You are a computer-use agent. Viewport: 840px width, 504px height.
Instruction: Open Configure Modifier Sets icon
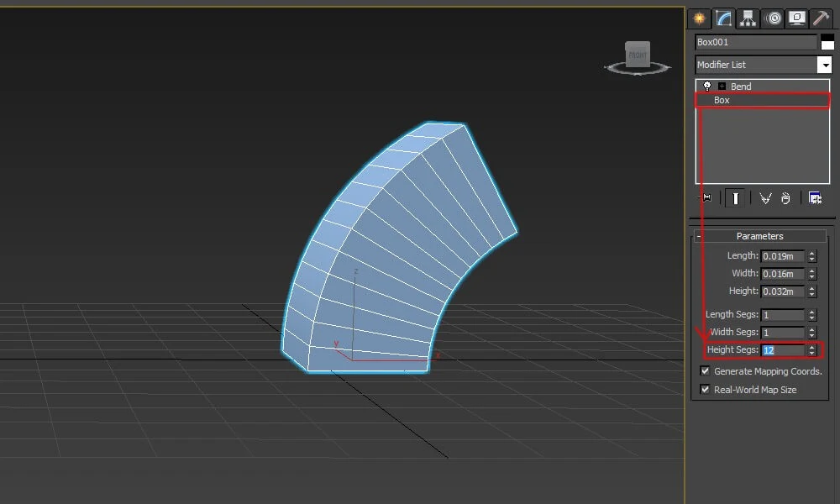[815, 199]
